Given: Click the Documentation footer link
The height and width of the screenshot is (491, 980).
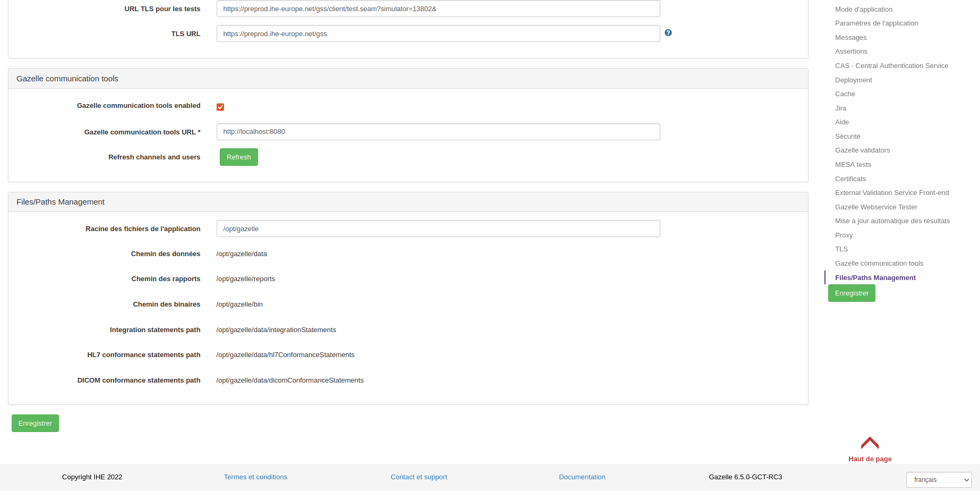Looking at the screenshot, I should pos(582,477).
